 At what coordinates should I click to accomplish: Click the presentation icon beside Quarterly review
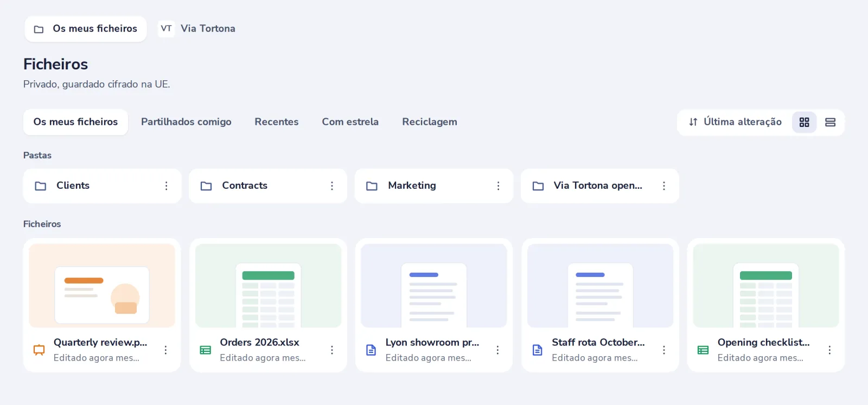click(39, 350)
